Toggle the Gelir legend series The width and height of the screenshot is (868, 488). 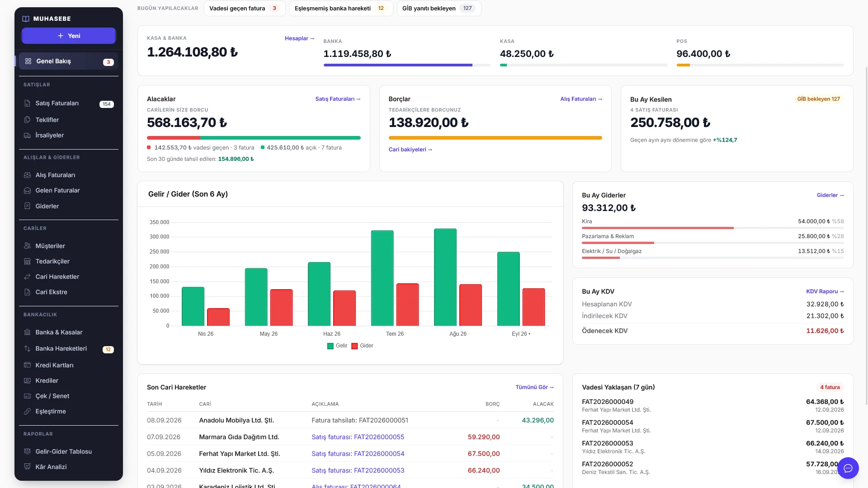coord(337,346)
